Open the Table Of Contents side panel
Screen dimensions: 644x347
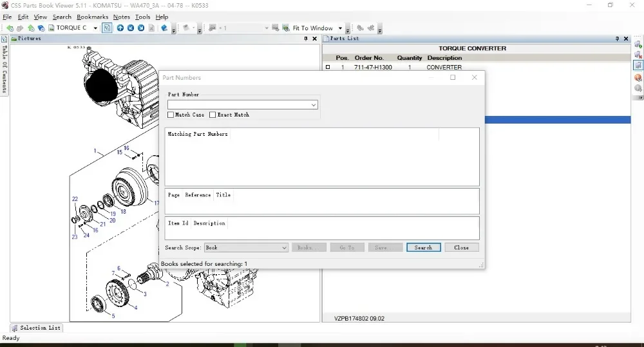click(x=4, y=64)
